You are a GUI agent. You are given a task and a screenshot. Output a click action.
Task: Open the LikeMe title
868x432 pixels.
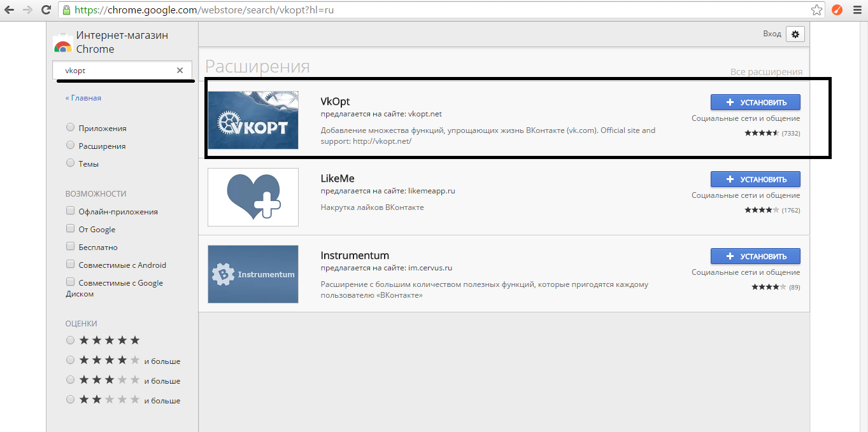click(x=338, y=178)
